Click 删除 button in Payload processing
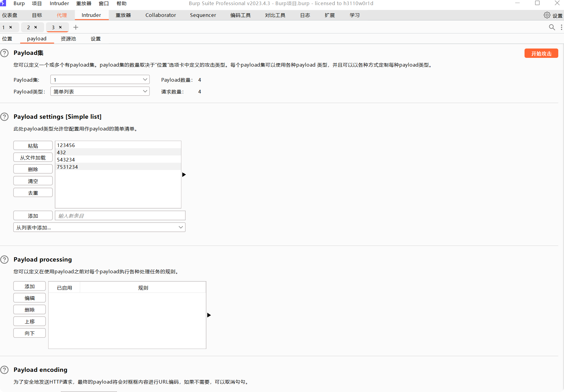The image size is (564, 392). point(30,309)
